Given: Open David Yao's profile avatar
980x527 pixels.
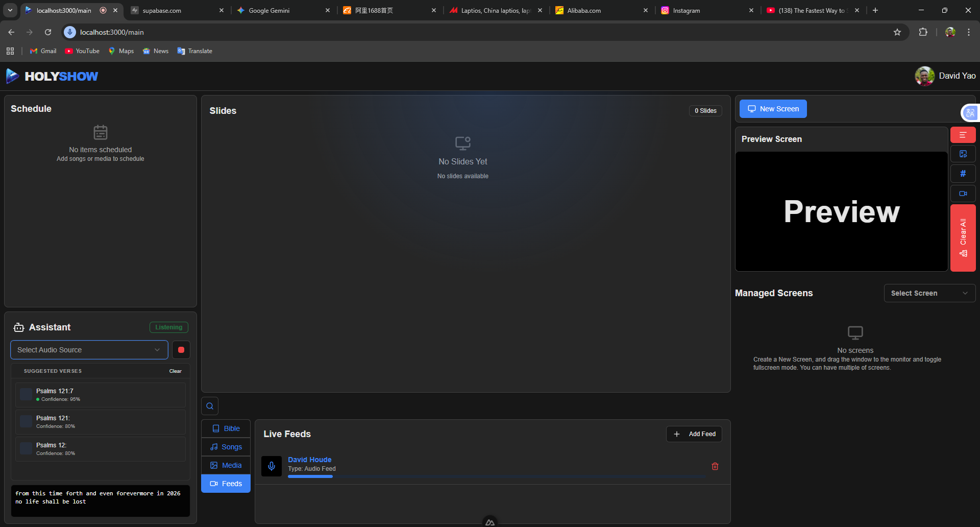Looking at the screenshot, I should coord(924,76).
